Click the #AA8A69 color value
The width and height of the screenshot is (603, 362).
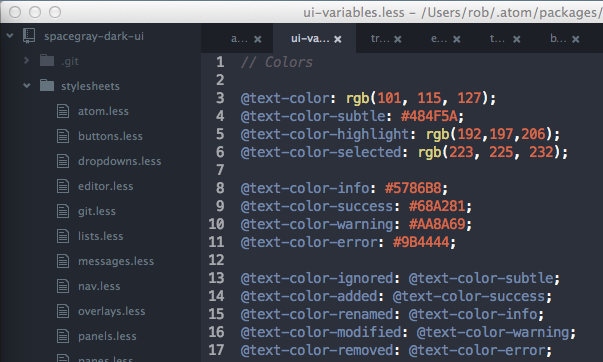click(437, 224)
